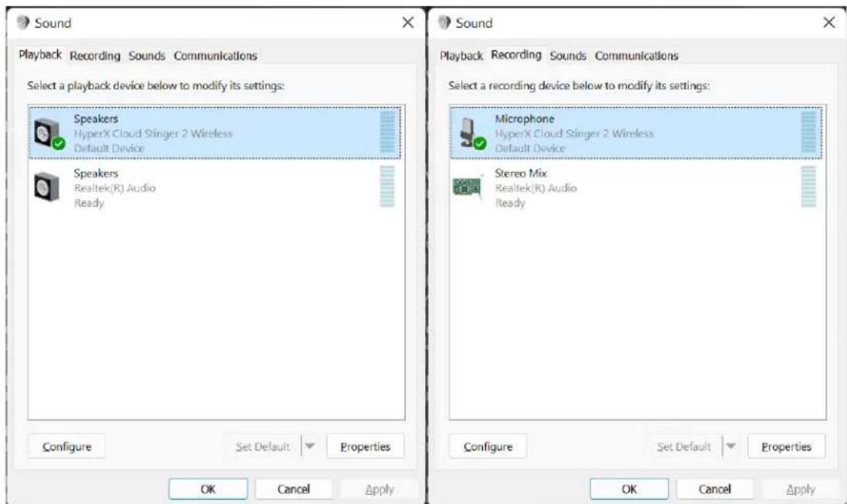The width and height of the screenshot is (847, 504).
Task: Open the Communications tab in the right window
Action: tap(636, 55)
